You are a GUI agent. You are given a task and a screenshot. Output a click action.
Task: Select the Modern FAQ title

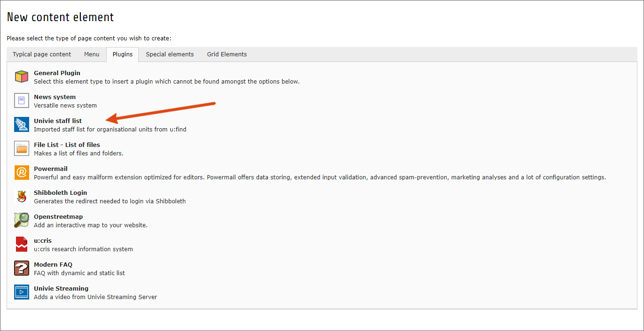(53, 265)
